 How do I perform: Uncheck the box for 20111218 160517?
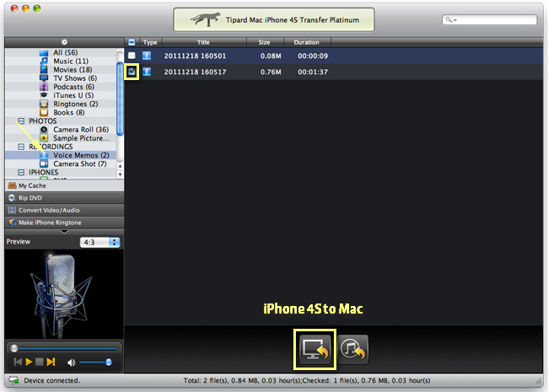pos(132,72)
